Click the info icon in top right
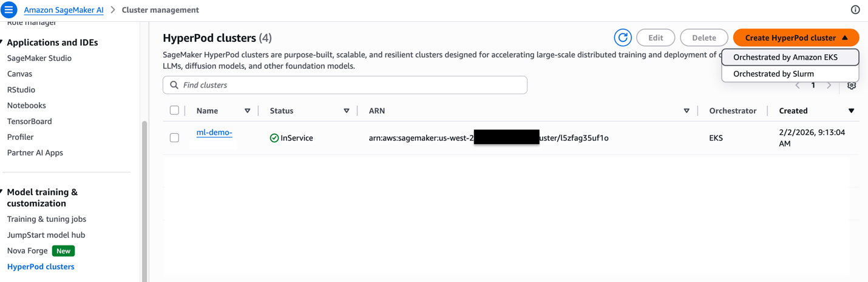This screenshot has width=868, height=282. point(855,10)
